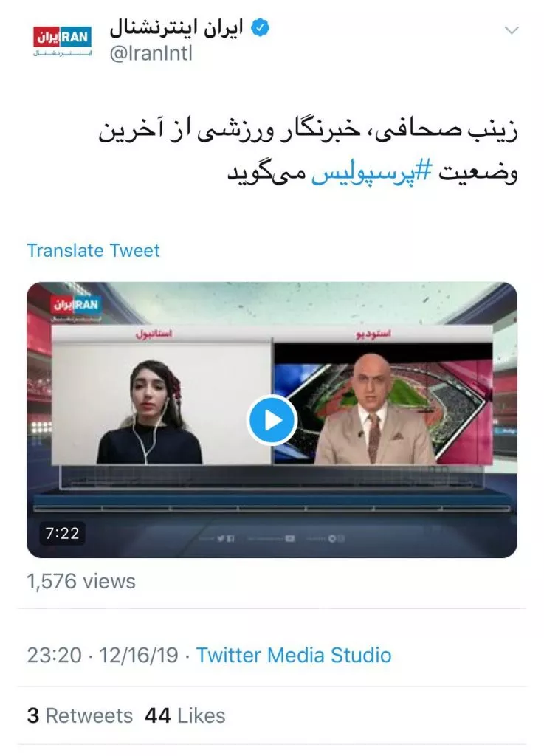Viewport: 544px width, 756px height.
Task: Click Translate Tweet
Action: (93, 251)
